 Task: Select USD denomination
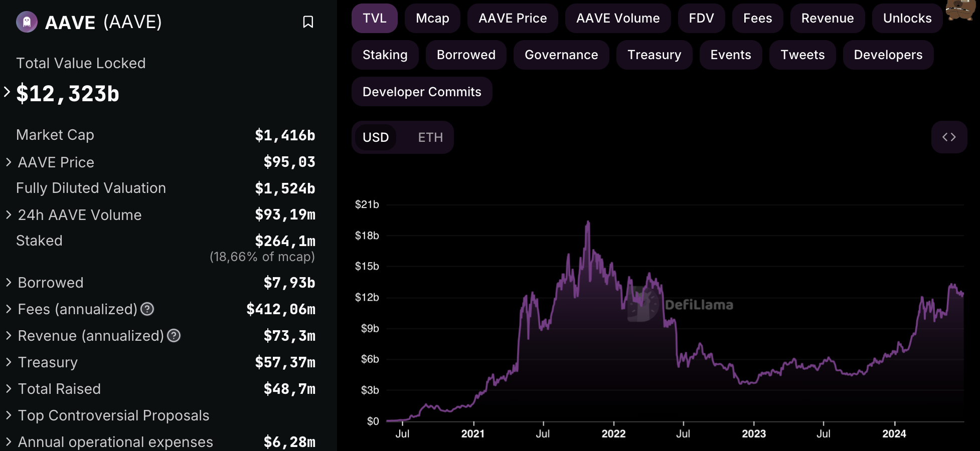click(376, 137)
